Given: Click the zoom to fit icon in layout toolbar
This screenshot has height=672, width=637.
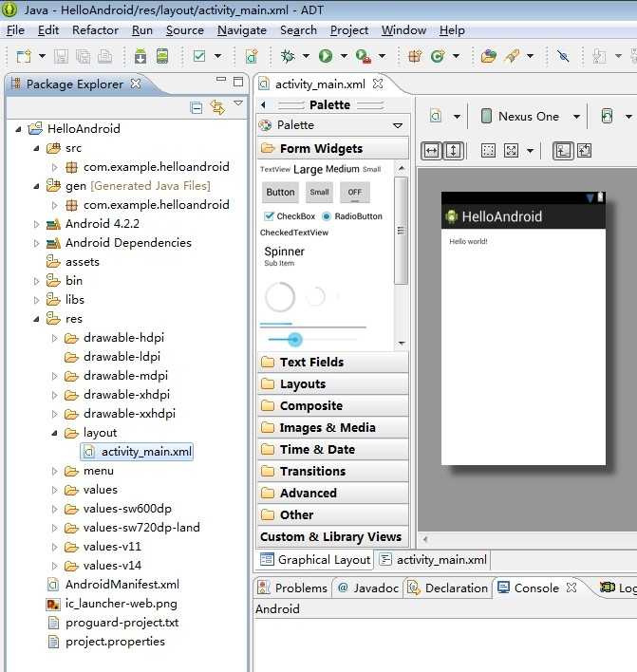Looking at the screenshot, I should (488, 150).
